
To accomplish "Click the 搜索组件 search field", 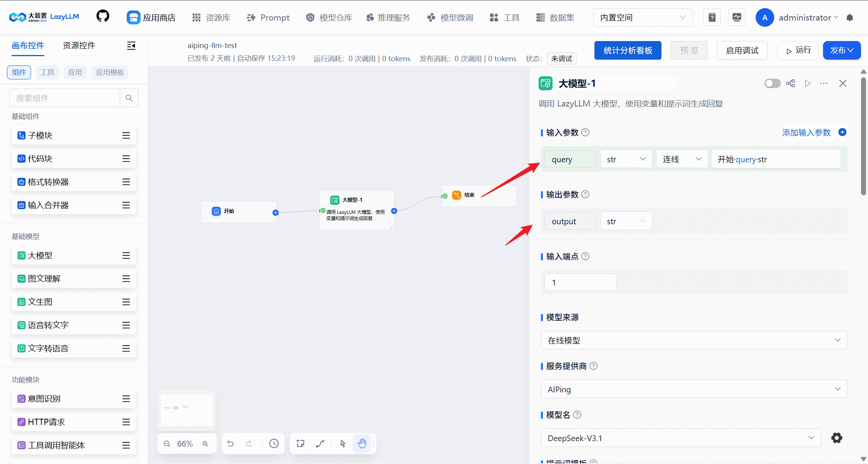I will (65, 98).
